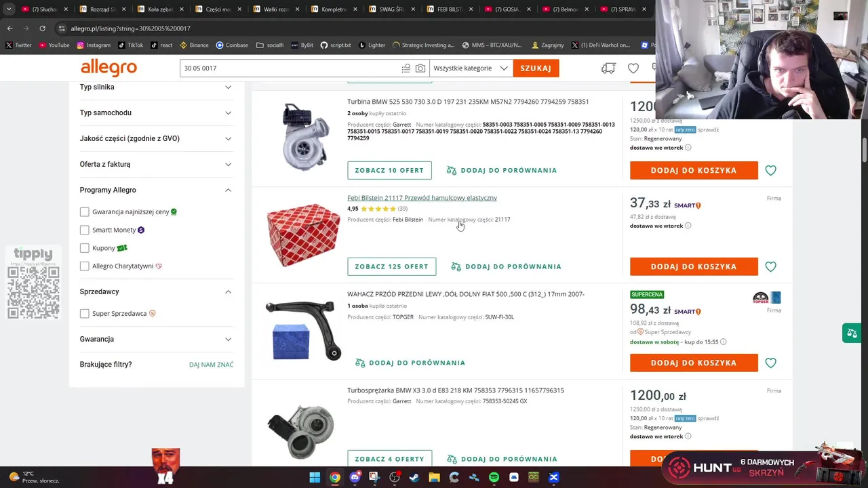The width and height of the screenshot is (868, 488).
Task: Click 'ZOBACZ 10 OFERT' button
Action: point(389,170)
